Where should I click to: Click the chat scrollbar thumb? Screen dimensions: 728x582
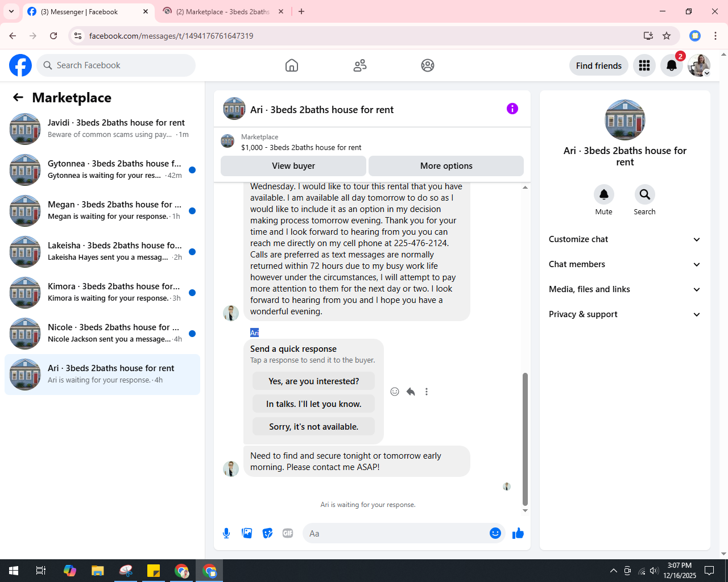tap(525, 439)
